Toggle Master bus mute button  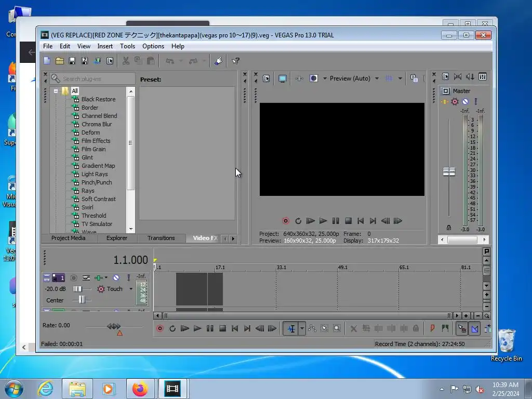coord(465,101)
